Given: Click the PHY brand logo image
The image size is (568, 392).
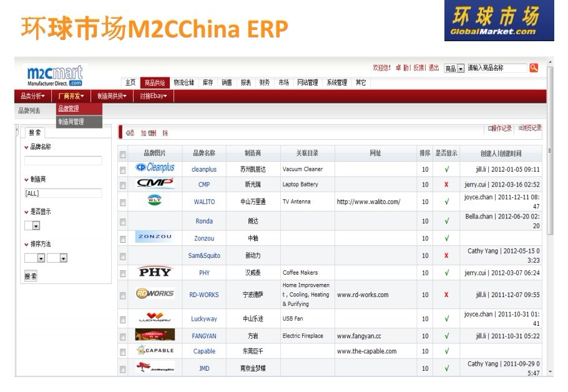Looking at the screenshot, I should (x=155, y=272).
